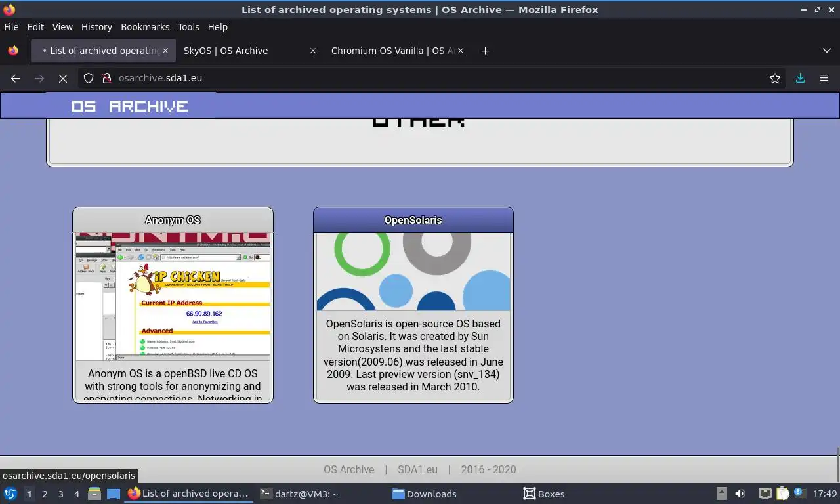Open the Anonym OS card title
This screenshot has height=504, width=840.
[173, 220]
